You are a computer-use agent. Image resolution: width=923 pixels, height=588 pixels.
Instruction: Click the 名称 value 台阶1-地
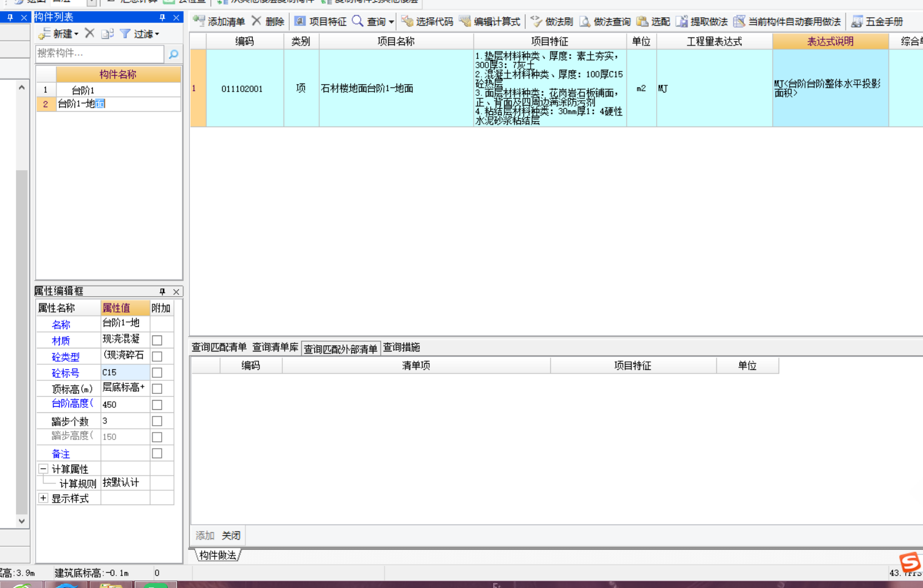pyautogui.click(x=125, y=323)
